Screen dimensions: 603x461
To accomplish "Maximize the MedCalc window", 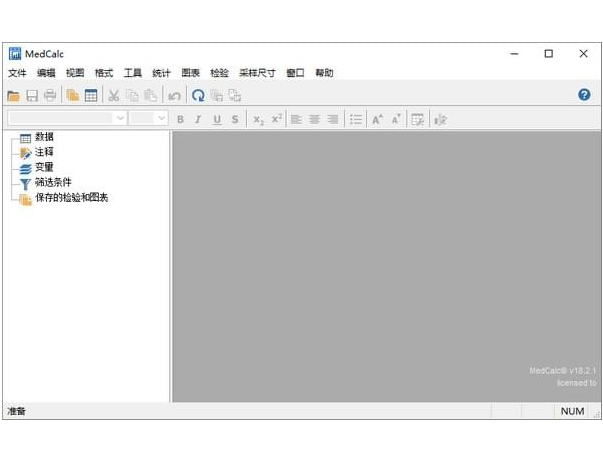I will [x=549, y=54].
